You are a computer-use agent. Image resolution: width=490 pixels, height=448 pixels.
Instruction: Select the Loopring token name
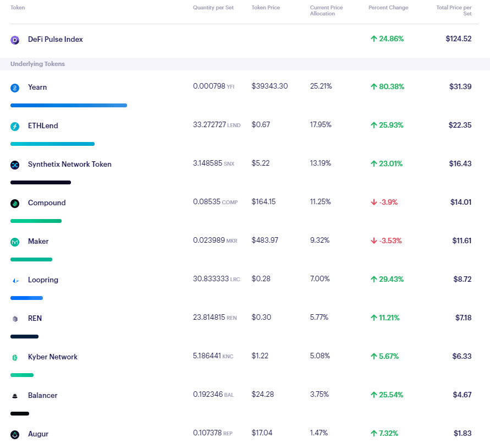(43, 280)
